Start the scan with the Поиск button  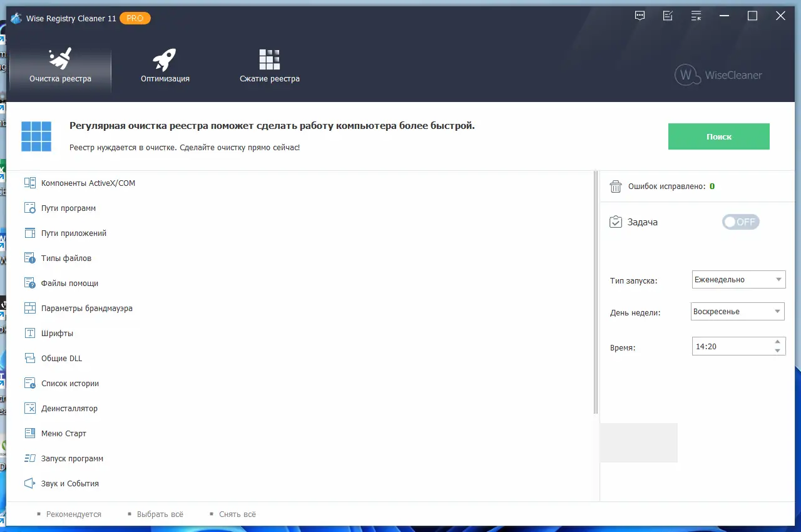[719, 136]
